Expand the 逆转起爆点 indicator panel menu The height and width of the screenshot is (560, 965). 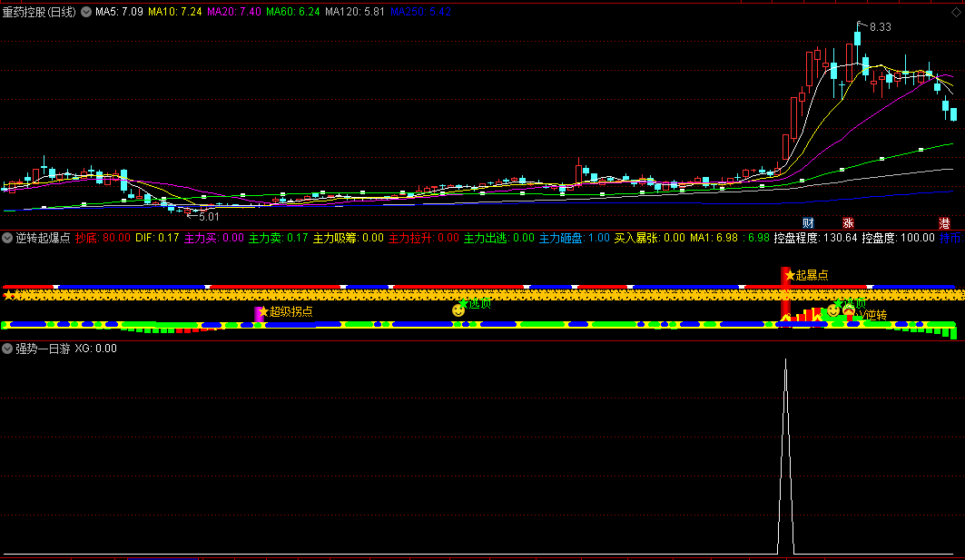coord(7,238)
